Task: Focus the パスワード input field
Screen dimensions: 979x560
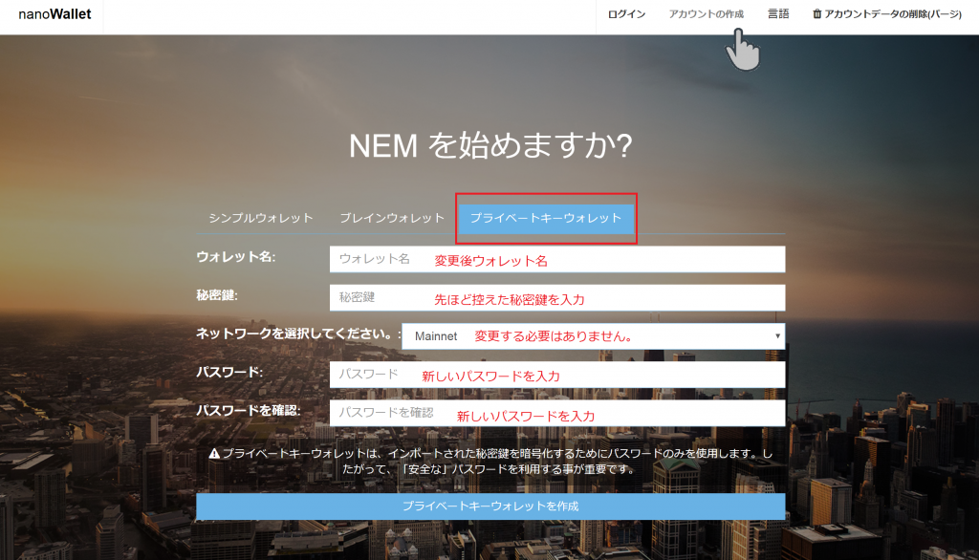Action: pyautogui.click(x=557, y=375)
